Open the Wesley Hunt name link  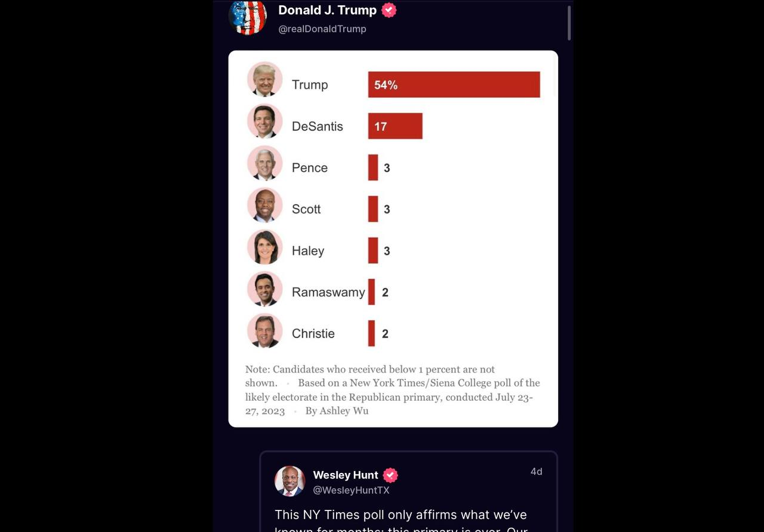pyautogui.click(x=346, y=475)
